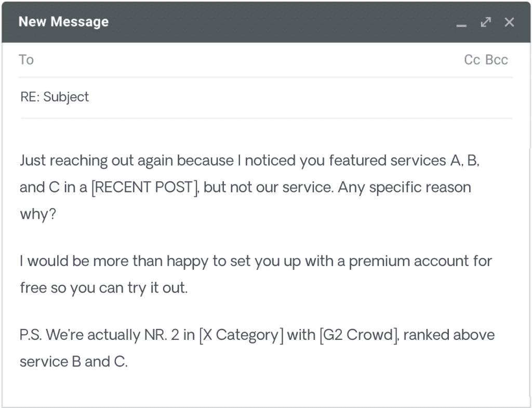Click the subject line reading RE: Subject
532x408 pixels.
54,97
